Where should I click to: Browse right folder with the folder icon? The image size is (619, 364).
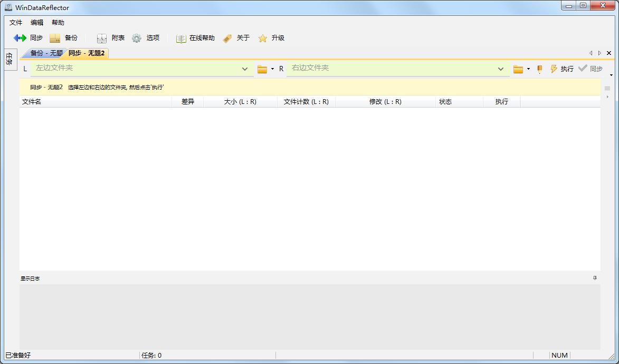coord(519,69)
